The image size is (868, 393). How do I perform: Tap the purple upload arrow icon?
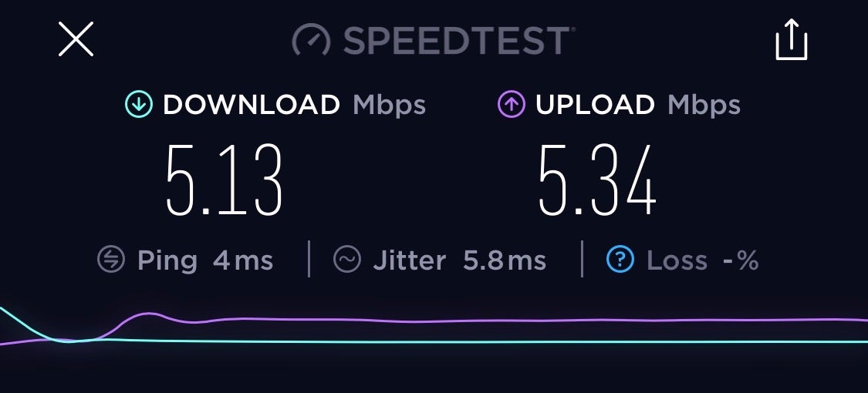point(511,105)
